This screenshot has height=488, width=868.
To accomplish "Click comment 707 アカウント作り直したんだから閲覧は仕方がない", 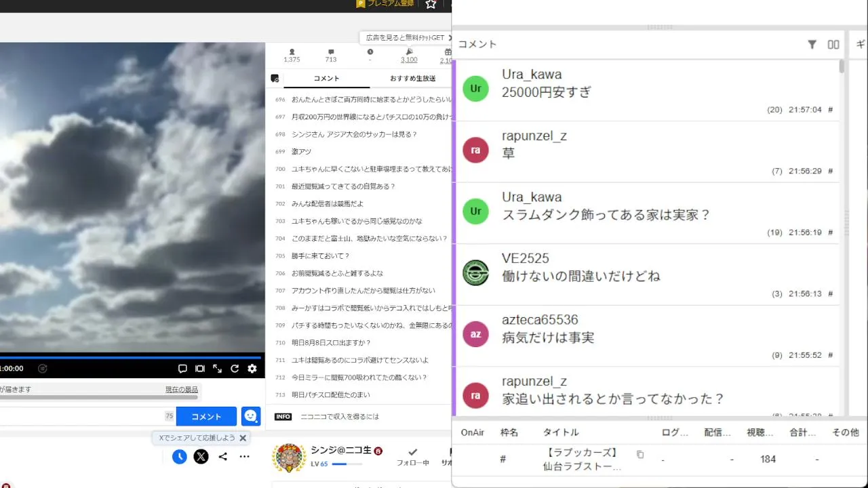I will tap(363, 291).
